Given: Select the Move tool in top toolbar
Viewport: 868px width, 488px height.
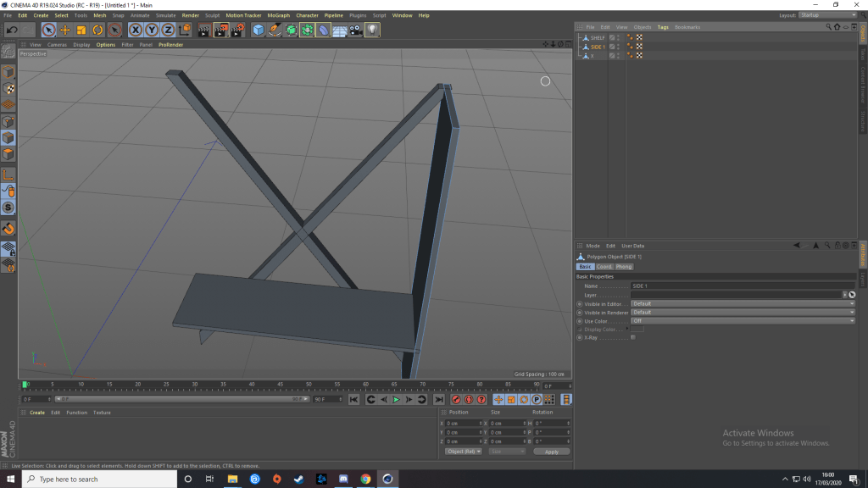Looking at the screenshot, I should point(65,30).
